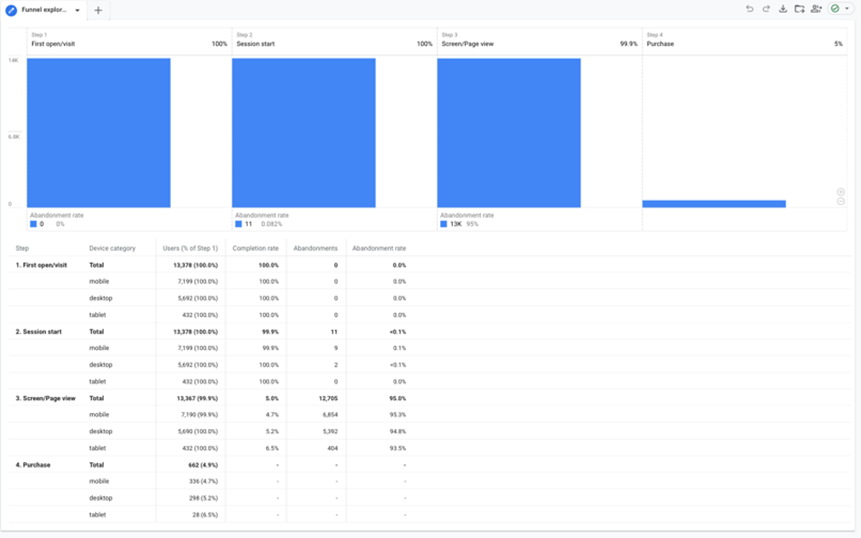This screenshot has height=538, width=861.
Task: Click the green checkmark status icon
Action: coord(835,9)
